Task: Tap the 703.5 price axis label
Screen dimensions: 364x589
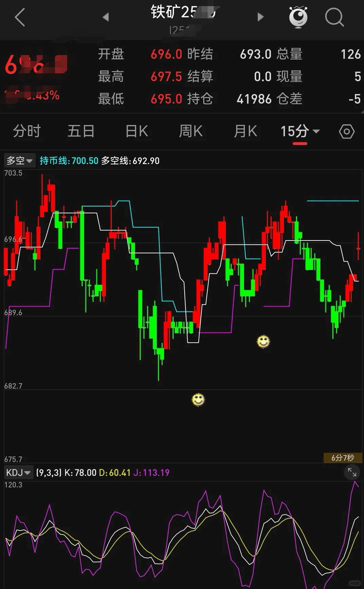Action: 13,173
